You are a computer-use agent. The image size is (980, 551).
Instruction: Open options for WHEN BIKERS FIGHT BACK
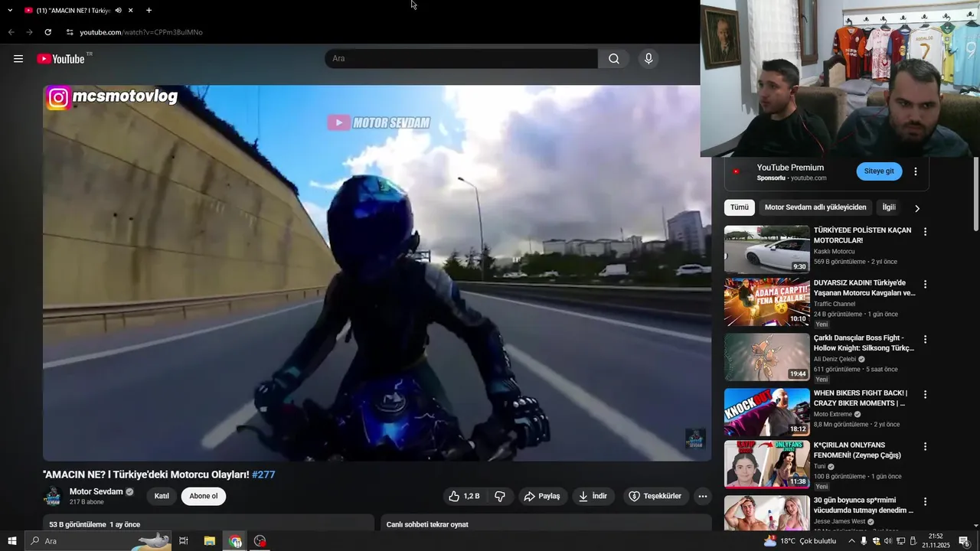(x=925, y=394)
